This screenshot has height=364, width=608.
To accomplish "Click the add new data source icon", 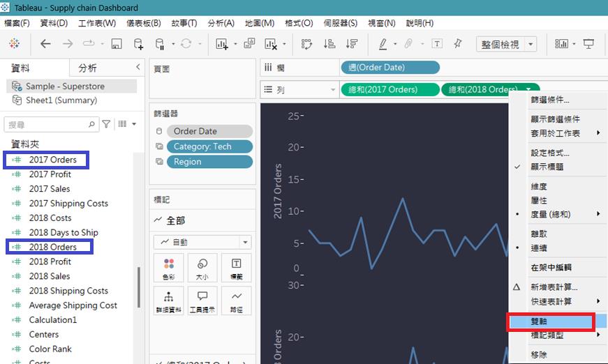I will (x=138, y=44).
